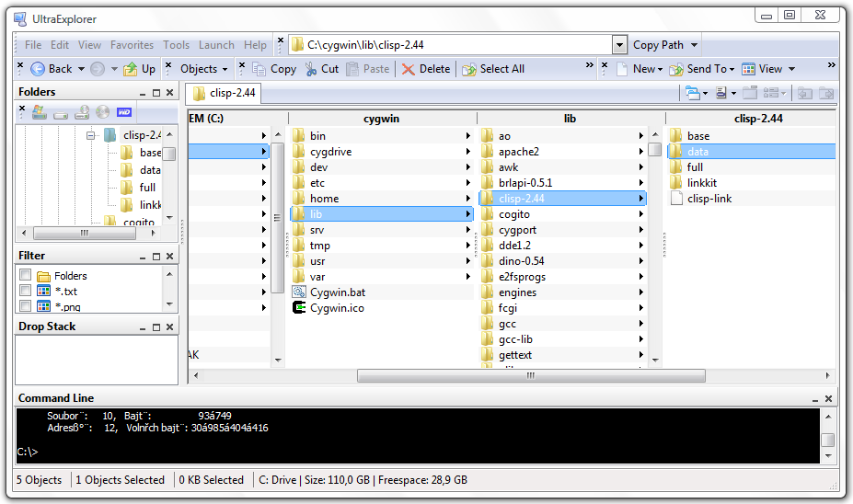Click the Paste clipboard icon
Viewport: 853px width, 504px height.
click(352, 69)
